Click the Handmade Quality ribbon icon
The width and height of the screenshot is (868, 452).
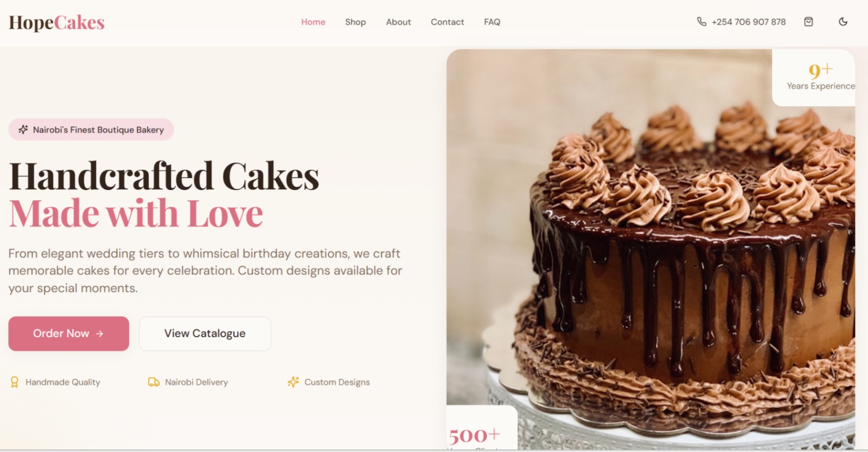coord(15,382)
